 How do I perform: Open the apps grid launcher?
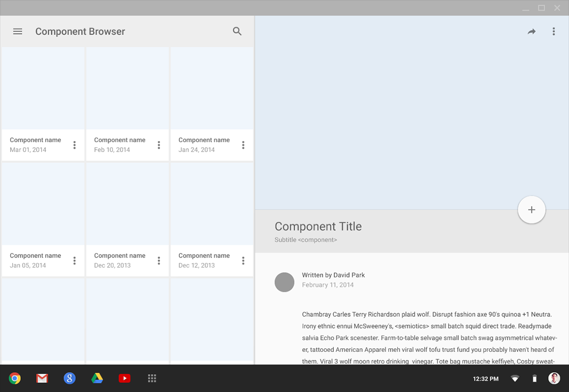pyautogui.click(x=152, y=378)
